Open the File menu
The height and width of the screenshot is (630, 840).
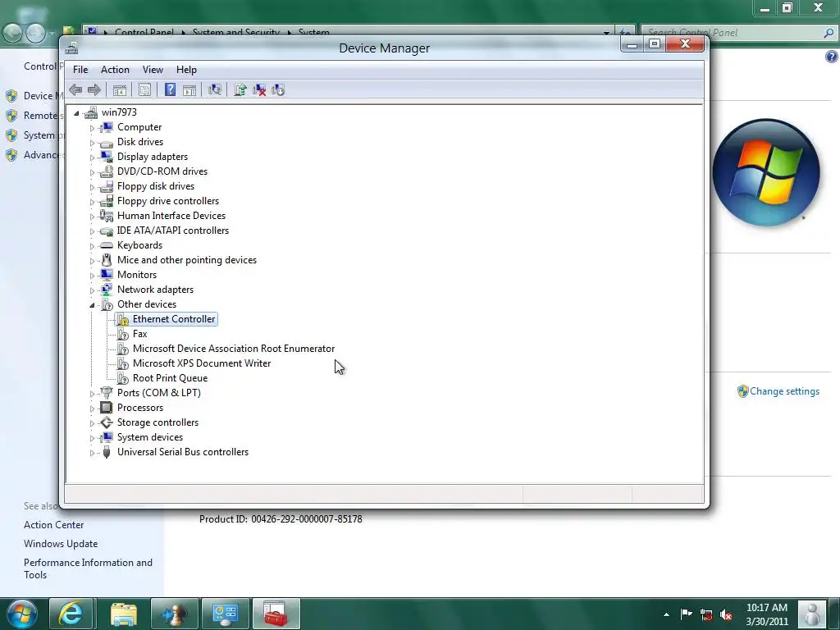(80, 70)
